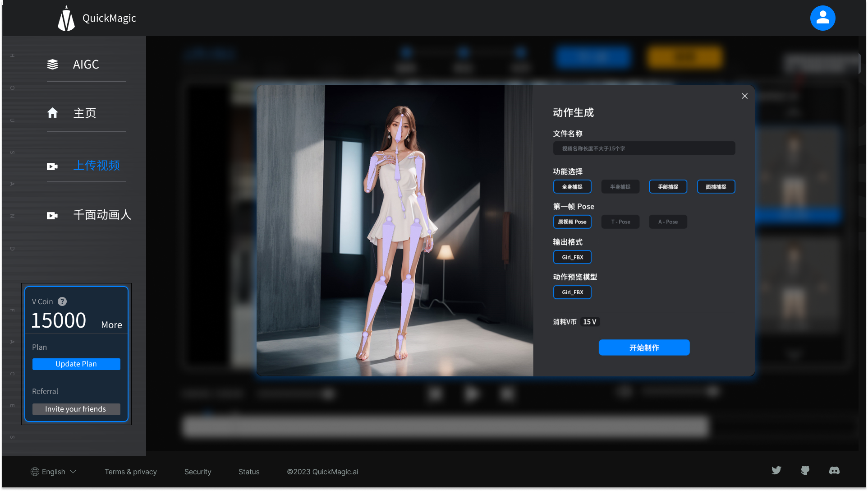Viewport: 868px width, 491px height.
Task: Open the Twitter link icon
Action: (776, 471)
